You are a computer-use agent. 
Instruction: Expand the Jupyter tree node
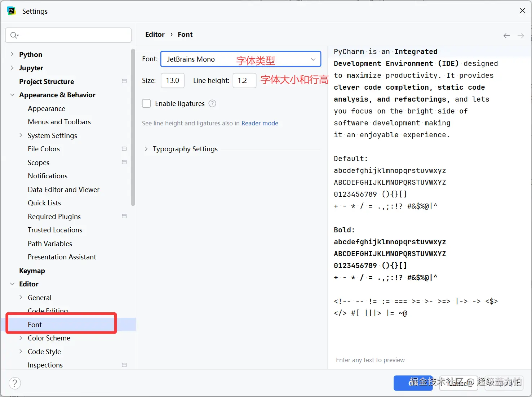click(12, 68)
